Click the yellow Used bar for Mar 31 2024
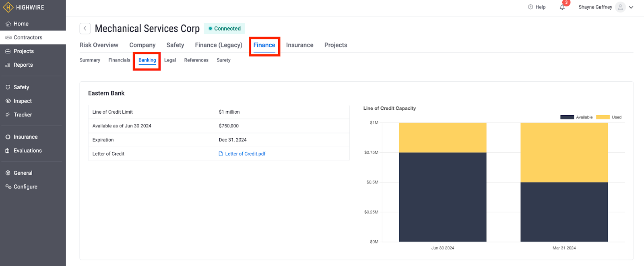 coord(564,152)
